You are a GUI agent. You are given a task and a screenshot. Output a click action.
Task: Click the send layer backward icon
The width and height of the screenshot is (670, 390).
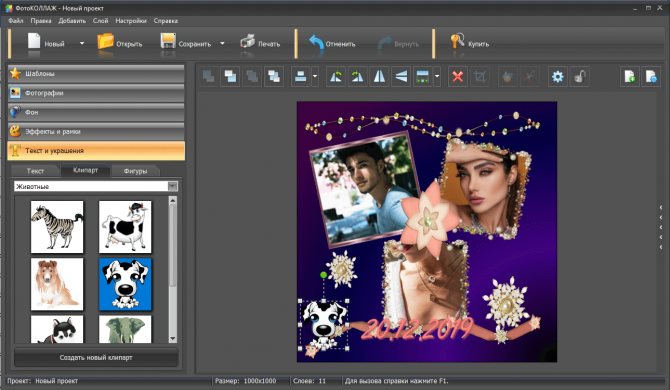252,76
